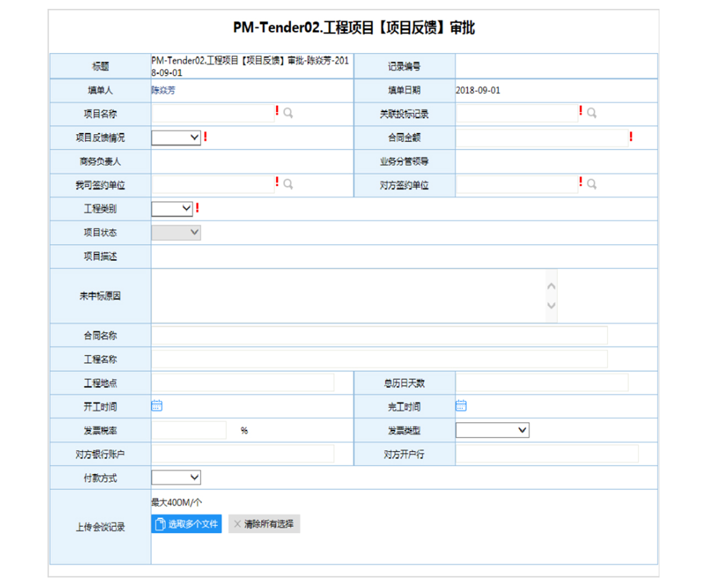Click the 对方银行账户 input field
Image resolution: width=707 pixels, height=588 pixels.
(x=243, y=454)
